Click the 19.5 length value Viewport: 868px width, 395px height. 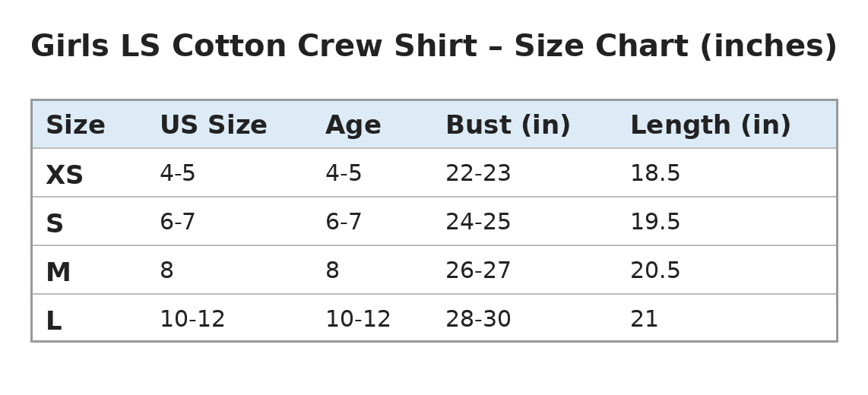coord(655,223)
